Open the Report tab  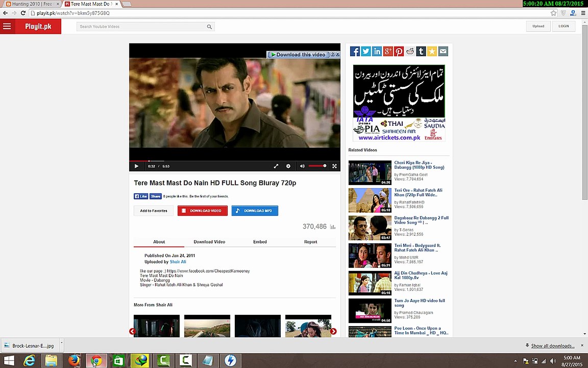310,242
